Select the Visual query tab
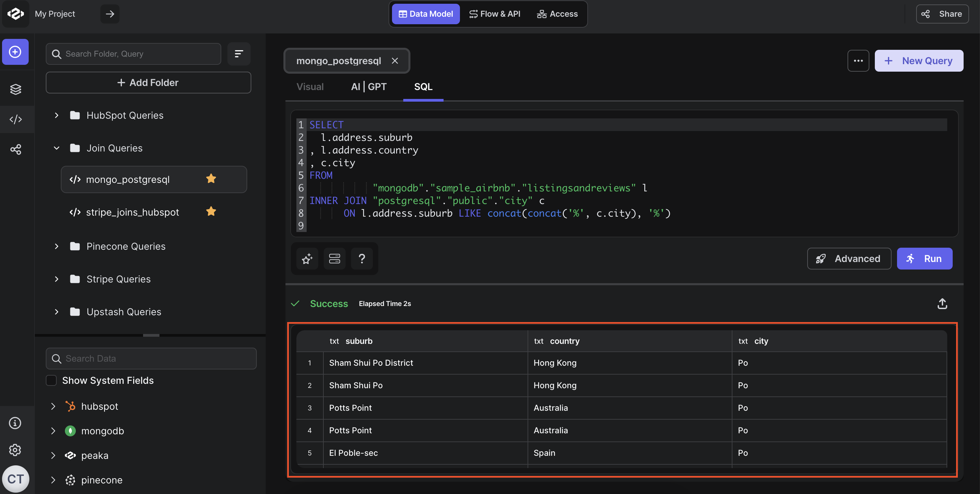Screen dimensions: 980x494 (x=310, y=87)
